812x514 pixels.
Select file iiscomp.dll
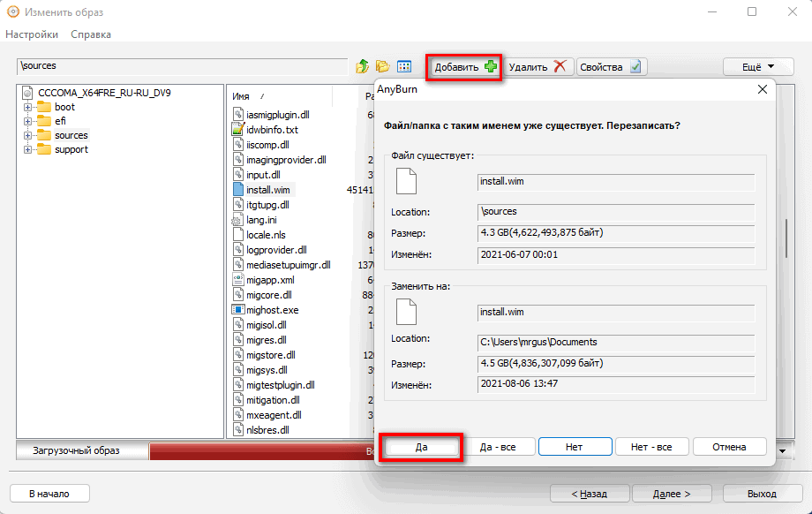[x=267, y=145]
